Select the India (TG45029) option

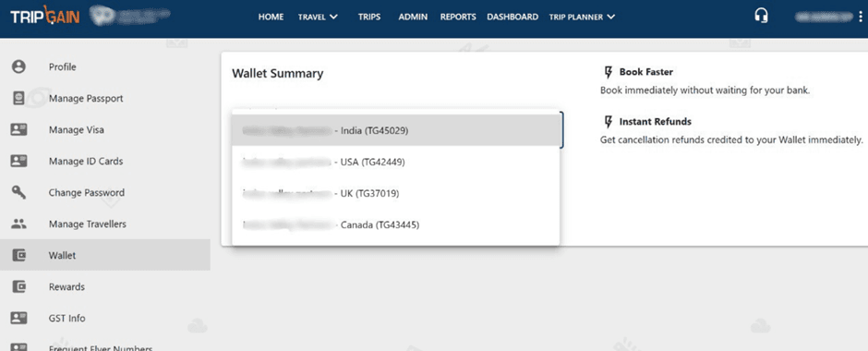[396, 130]
